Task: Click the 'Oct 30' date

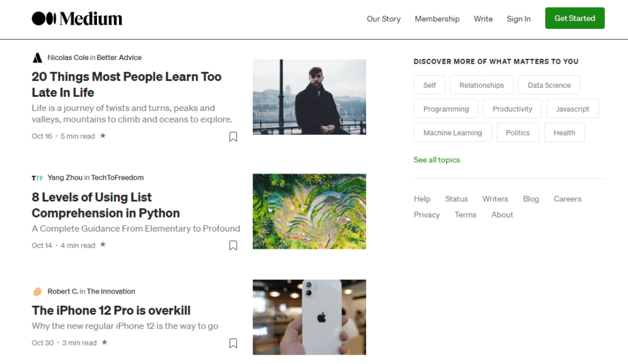Action: [x=42, y=343]
